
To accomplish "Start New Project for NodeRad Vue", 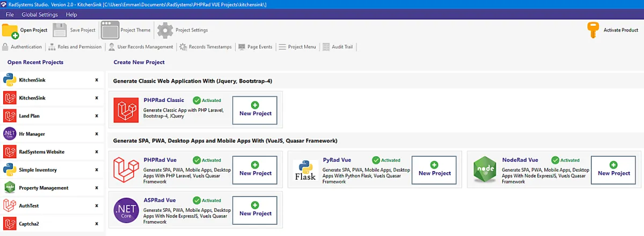I will coord(613,169).
